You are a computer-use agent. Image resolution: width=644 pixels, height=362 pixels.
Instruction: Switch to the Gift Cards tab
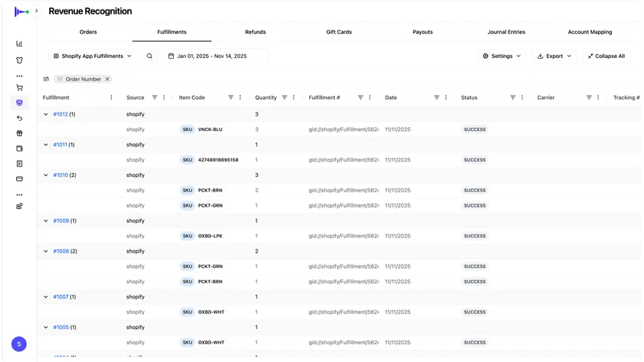click(x=339, y=32)
